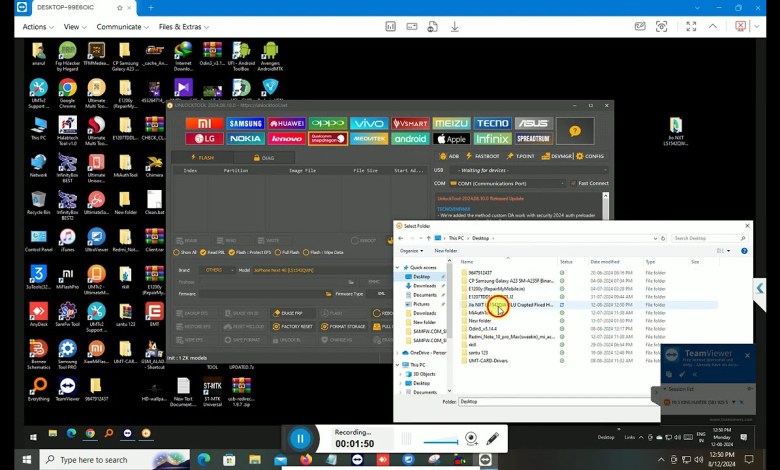Toggle the Fast Connect checkbox
This screenshot has width=780, height=470.
click(x=573, y=184)
